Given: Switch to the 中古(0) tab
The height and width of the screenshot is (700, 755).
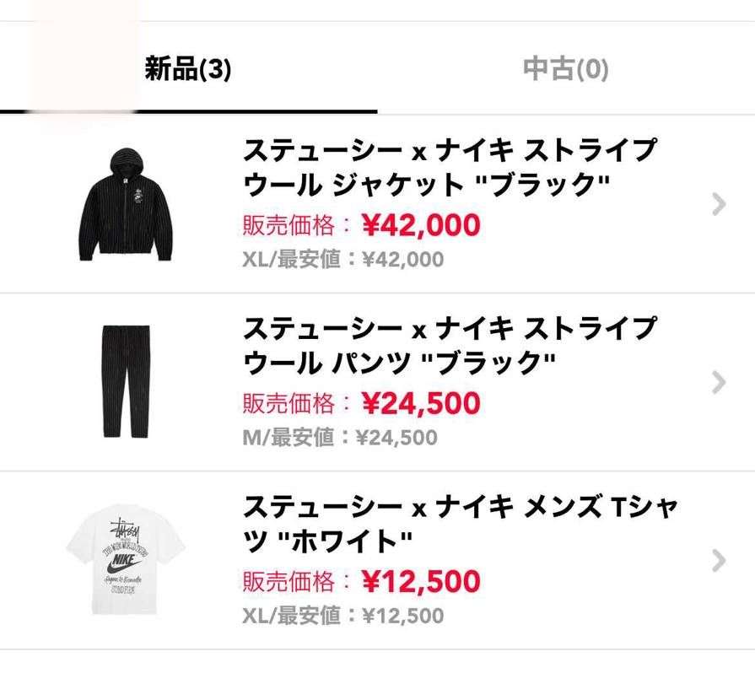Looking at the screenshot, I should pyautogui.click(x=565, y=69).
